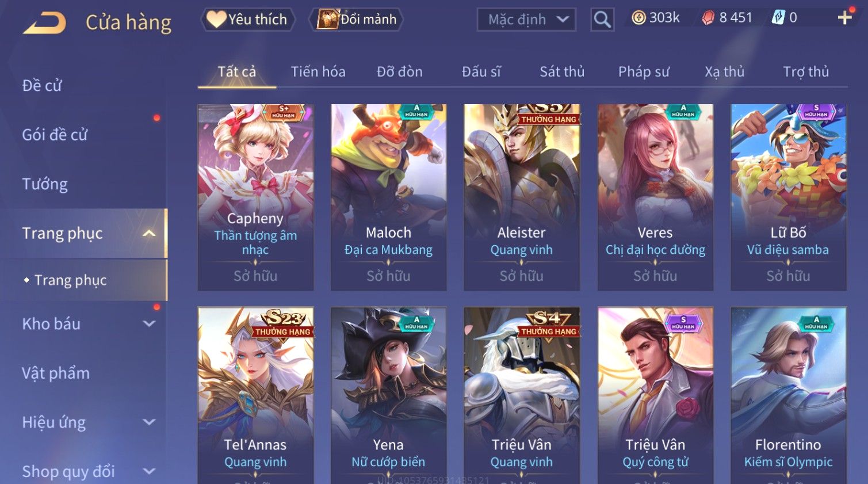Open Đổi mảnh chest exchange
The height and width of the screenshot is (484, 868).
357,20
